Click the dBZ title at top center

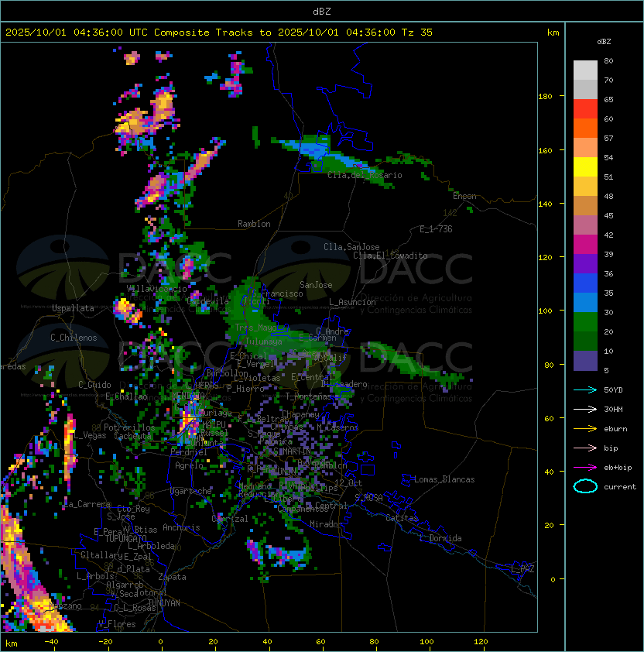tap(322, 11)
